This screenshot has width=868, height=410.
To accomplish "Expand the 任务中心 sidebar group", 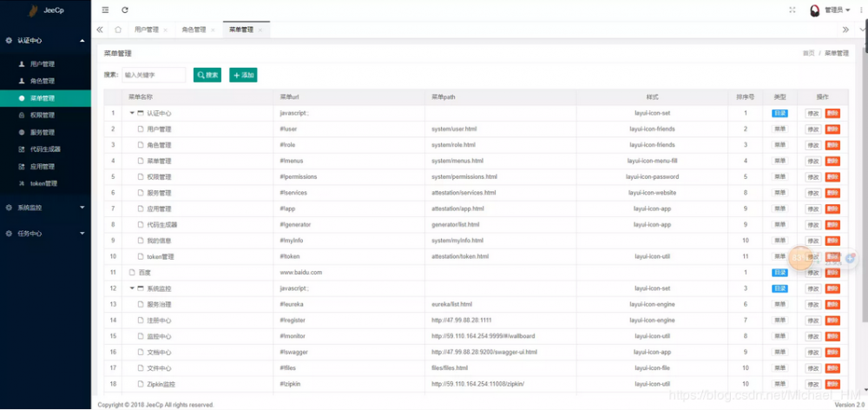I will [x=45, y=234].
